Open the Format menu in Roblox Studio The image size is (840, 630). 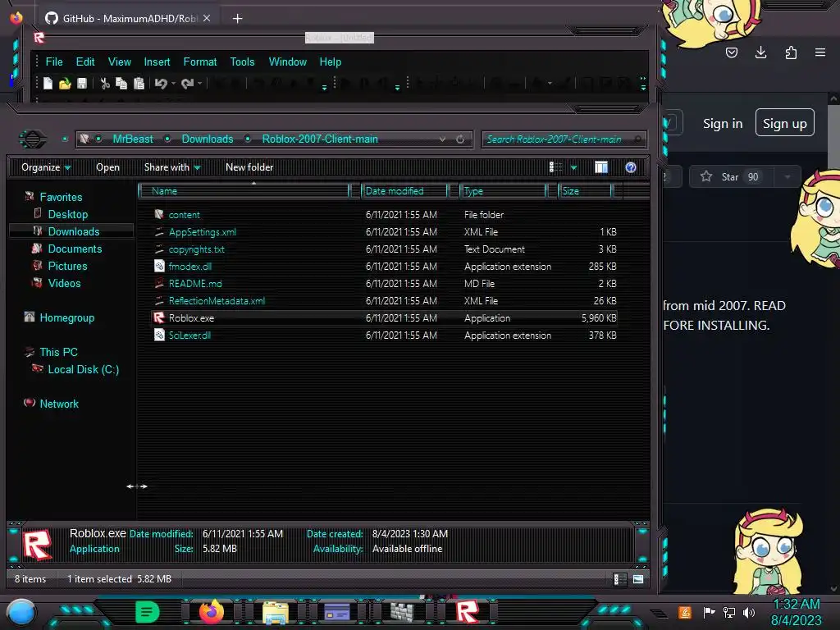(x=200, y=62)
